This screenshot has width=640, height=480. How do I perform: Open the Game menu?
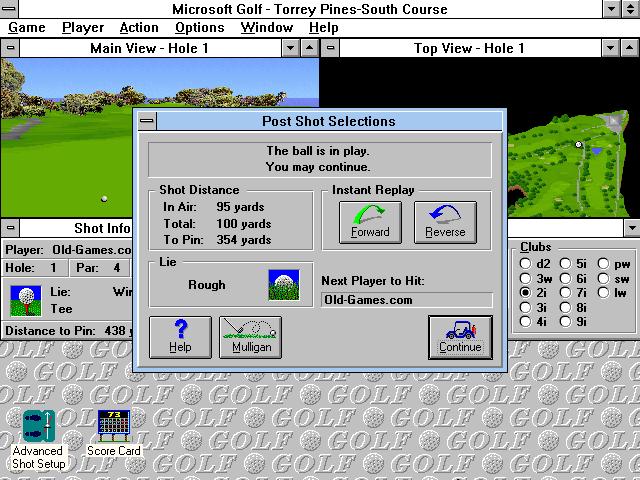pyautogui.click(x=27, y=28)
